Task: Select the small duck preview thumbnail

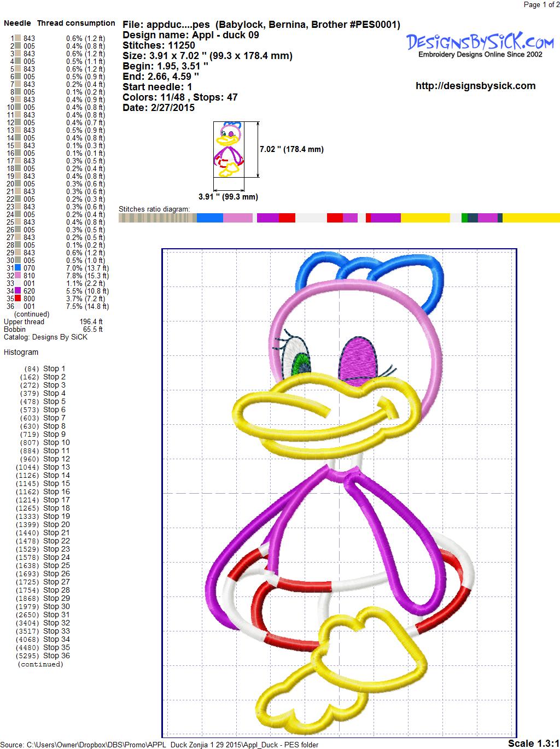Action: pos(228,149)
